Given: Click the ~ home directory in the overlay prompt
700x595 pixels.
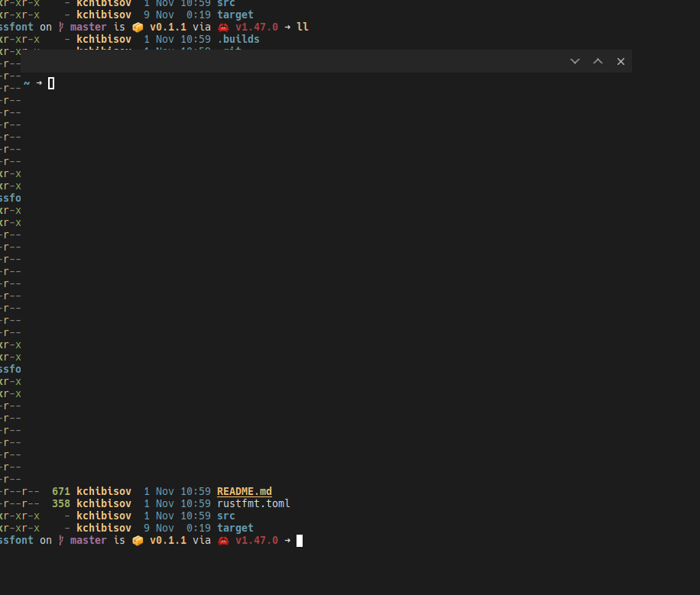Looking at the screenshot, I should pos(27,83).
